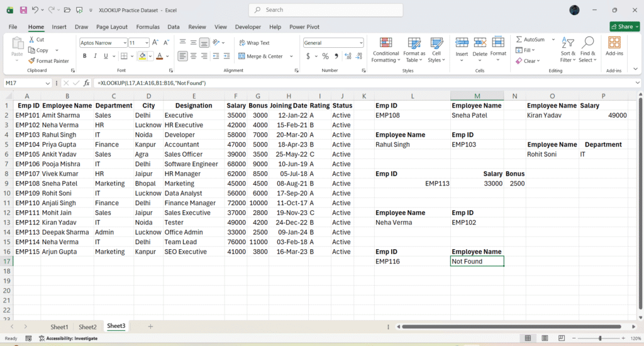Click the Percent Style button
The height and width of the screenshot is (346, 644).
coord(325,56)
